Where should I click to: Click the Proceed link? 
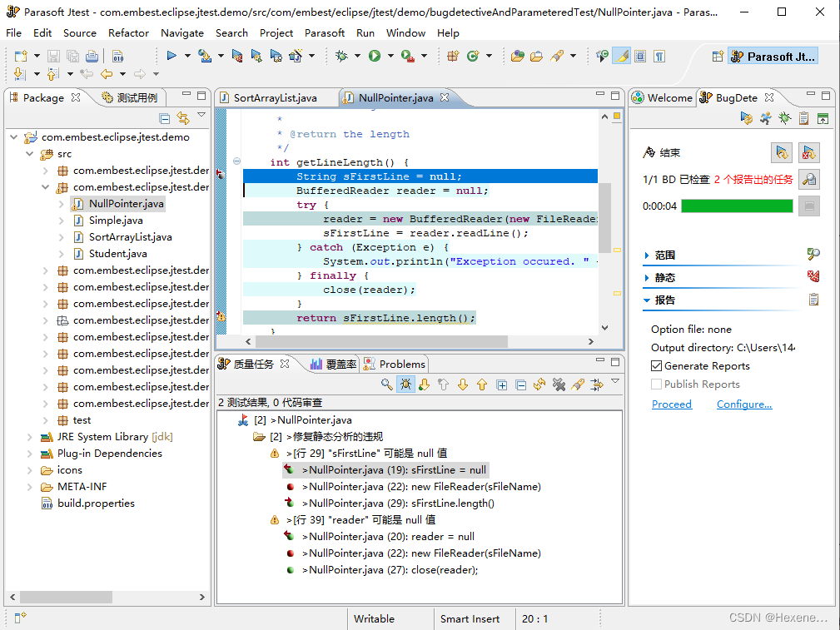672,404
